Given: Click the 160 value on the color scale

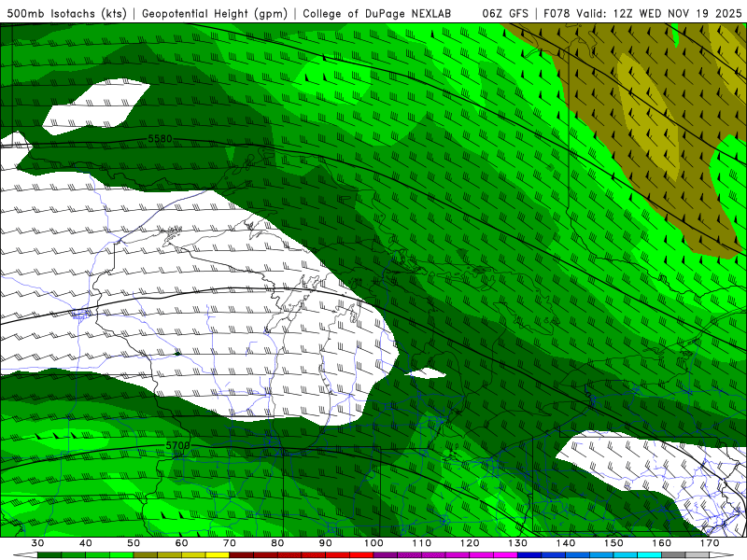Looking at the screenshot, I should click(662, 543).
